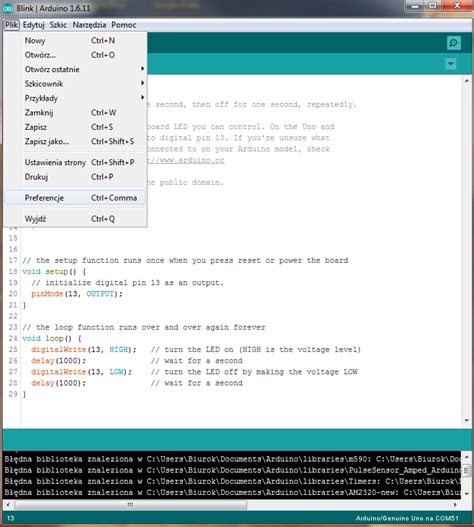Open the Szkic menu

tap(58, 25)
